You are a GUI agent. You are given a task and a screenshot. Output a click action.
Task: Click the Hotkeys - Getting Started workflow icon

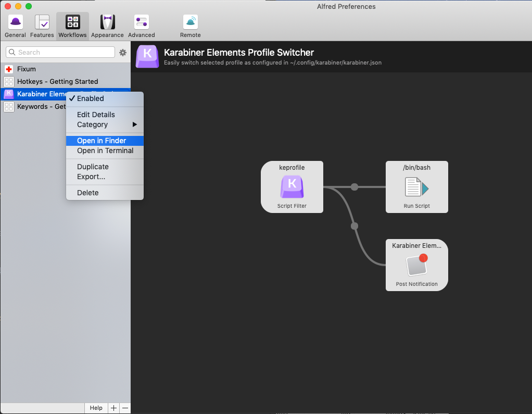9,82
